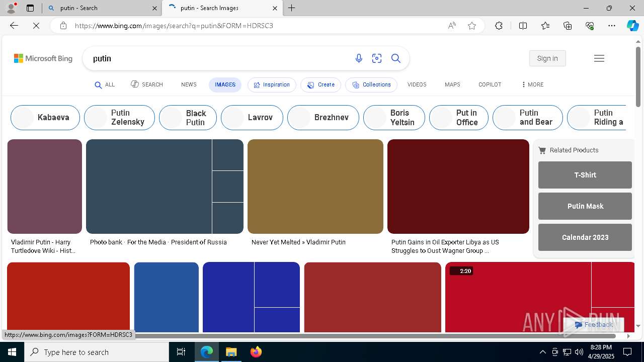Screen dimensions: 644x362
Task: Open the browser profile icon
Action: coord(11,8)
